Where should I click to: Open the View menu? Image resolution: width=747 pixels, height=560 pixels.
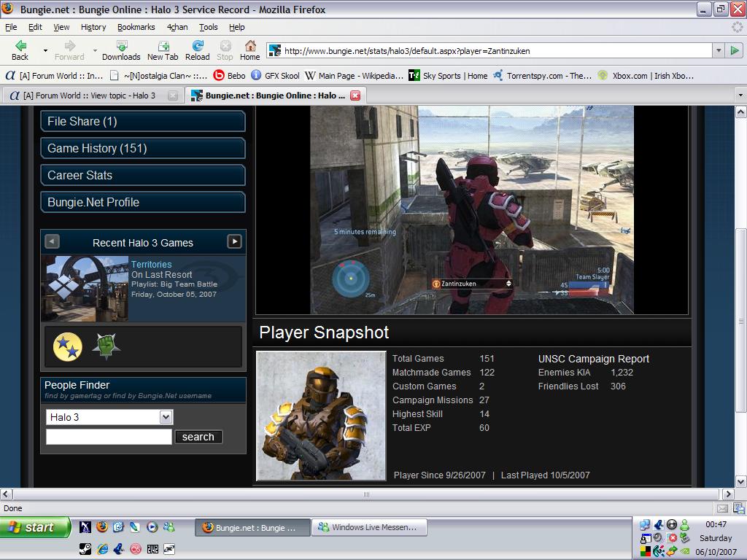click(61, 27)
